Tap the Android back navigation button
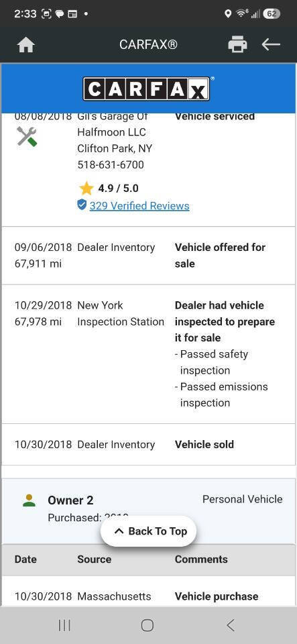The width and height of the screenshot is (297, 644). (231, 625)
